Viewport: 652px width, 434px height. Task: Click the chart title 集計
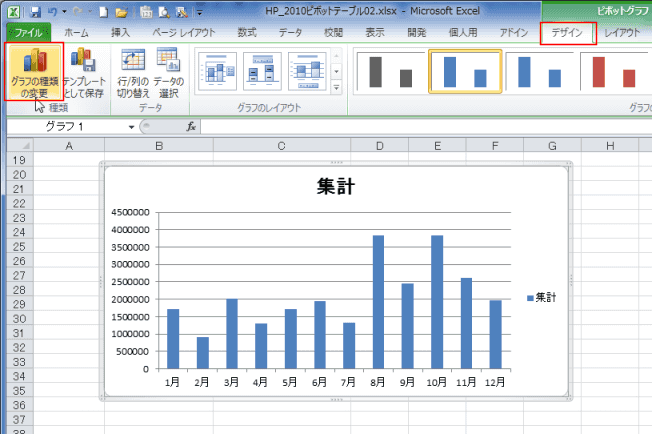pyautogui.click(x=336, y=186)
